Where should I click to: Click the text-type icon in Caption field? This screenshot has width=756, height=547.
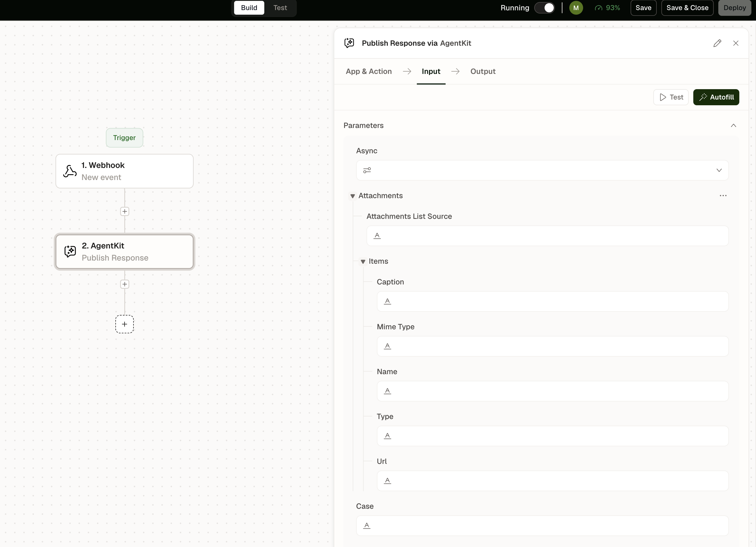pos(387,301)
